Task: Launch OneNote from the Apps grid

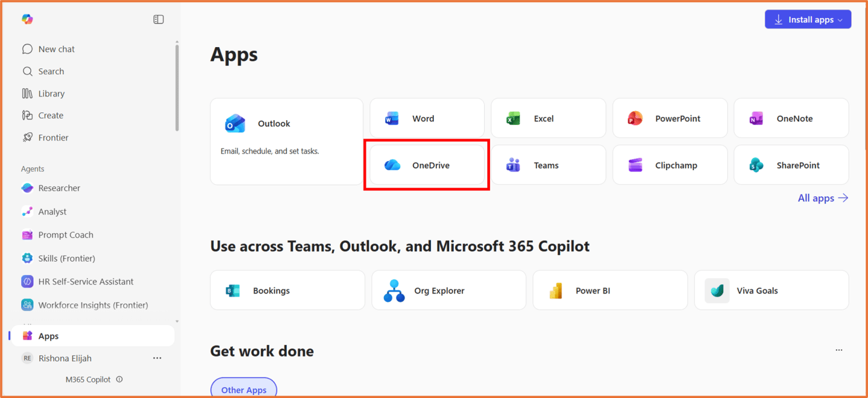Action: (x=791, y=118)
